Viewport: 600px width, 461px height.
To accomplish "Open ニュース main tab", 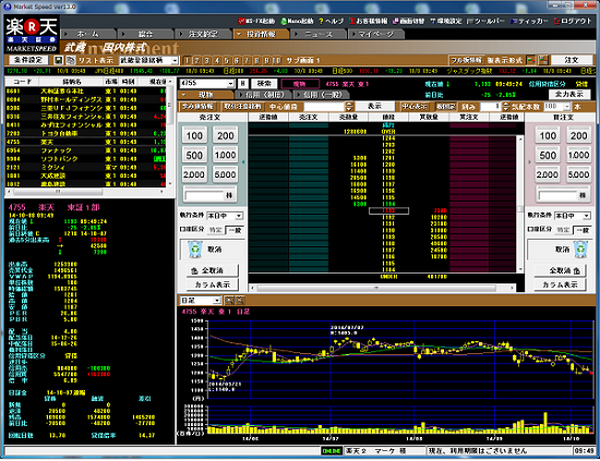I will coord(318,34).
